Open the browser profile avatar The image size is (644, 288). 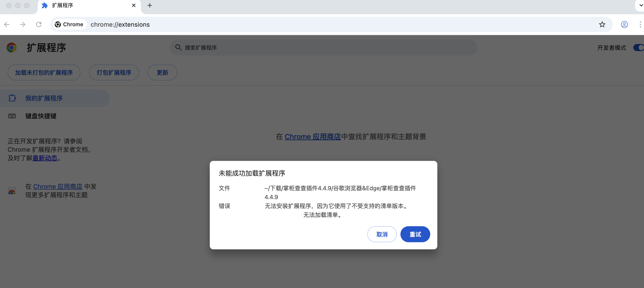(624, 24)
